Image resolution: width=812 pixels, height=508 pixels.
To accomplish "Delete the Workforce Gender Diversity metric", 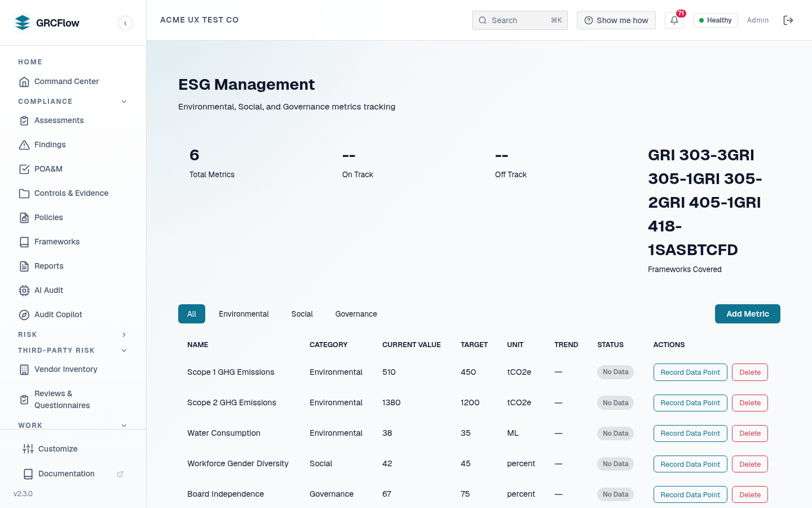I will coord(750,464).
